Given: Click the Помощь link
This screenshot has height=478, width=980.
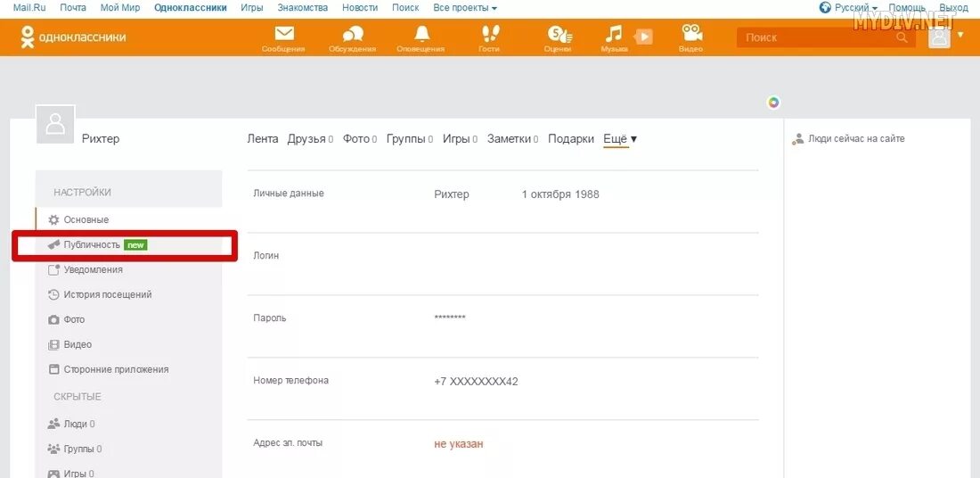Looking at the screenshot, I should coord(907,7).
